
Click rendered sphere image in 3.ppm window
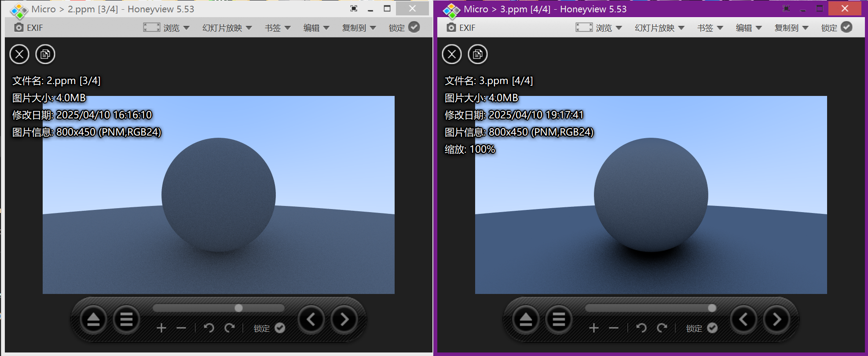pyautogui.click(x=651, y=195)
